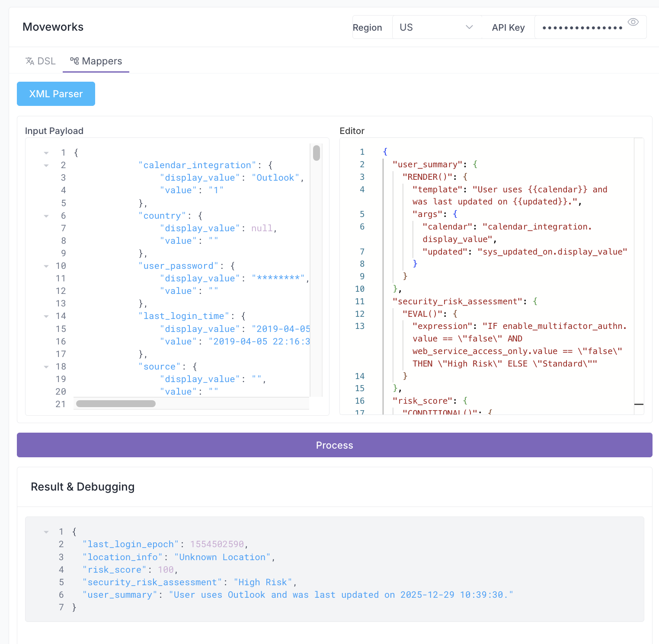Viewport: 659px width, 644px height.
Task: Collapse the calendar_integration object on line 2
Action: (46, 166)
